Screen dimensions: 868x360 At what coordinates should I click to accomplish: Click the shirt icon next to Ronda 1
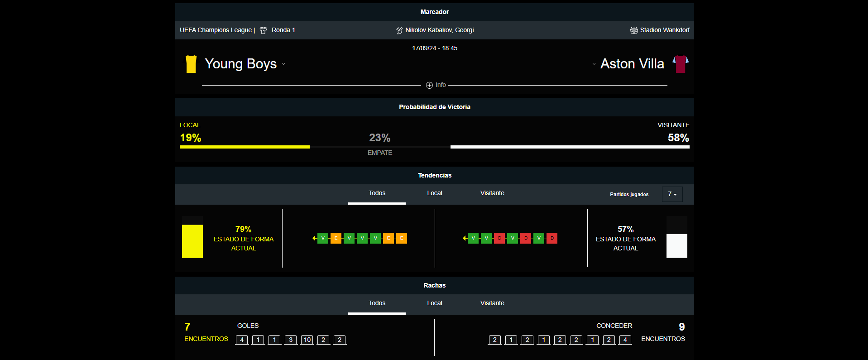pyautogui.click(x=263, y=30)
